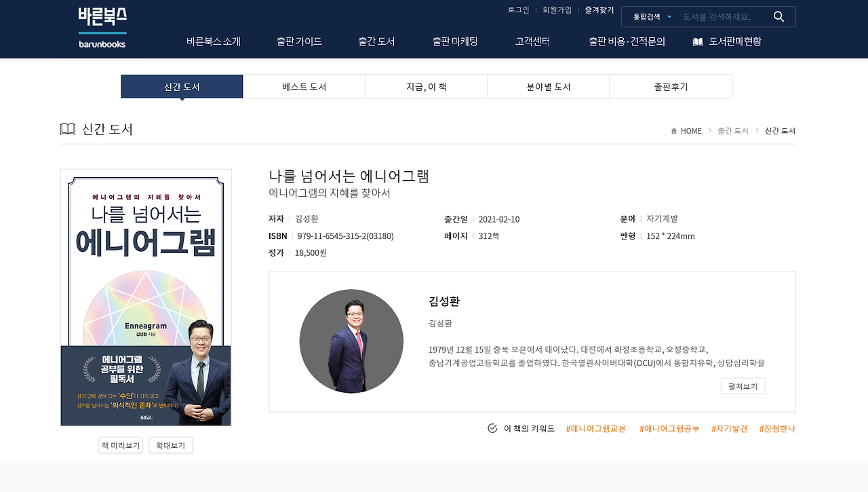
Task: Click the #진정한나 keyword
Action: click(777, 429)
